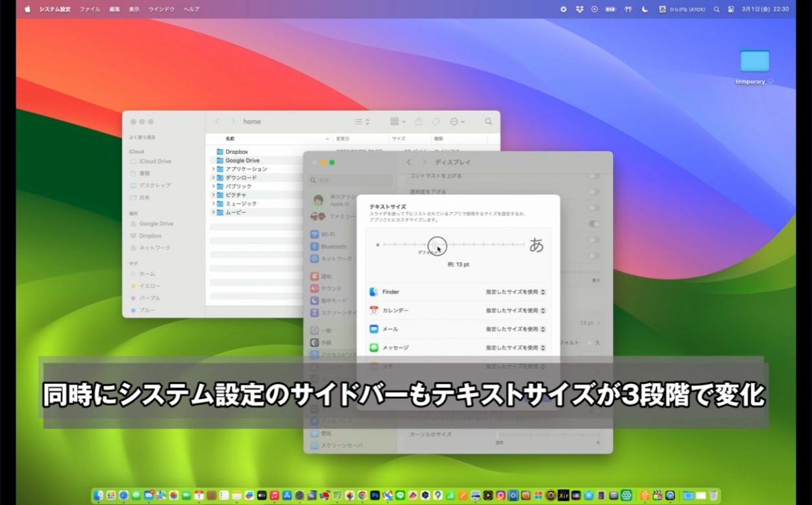Select the イエロー tag in Finder

coord(145,286)
